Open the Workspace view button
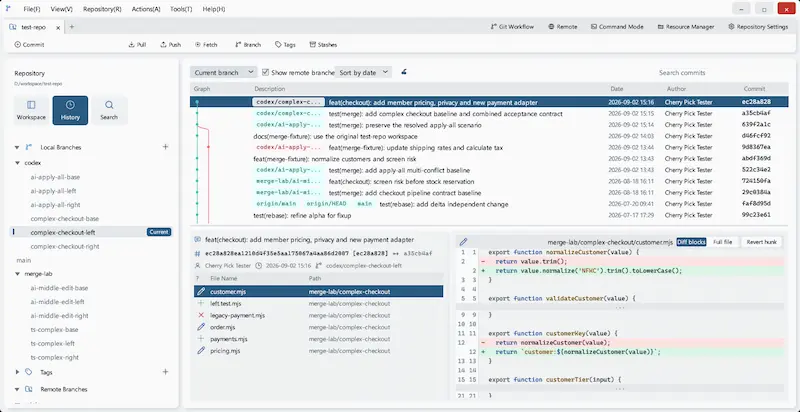 (x=31, y=110)
